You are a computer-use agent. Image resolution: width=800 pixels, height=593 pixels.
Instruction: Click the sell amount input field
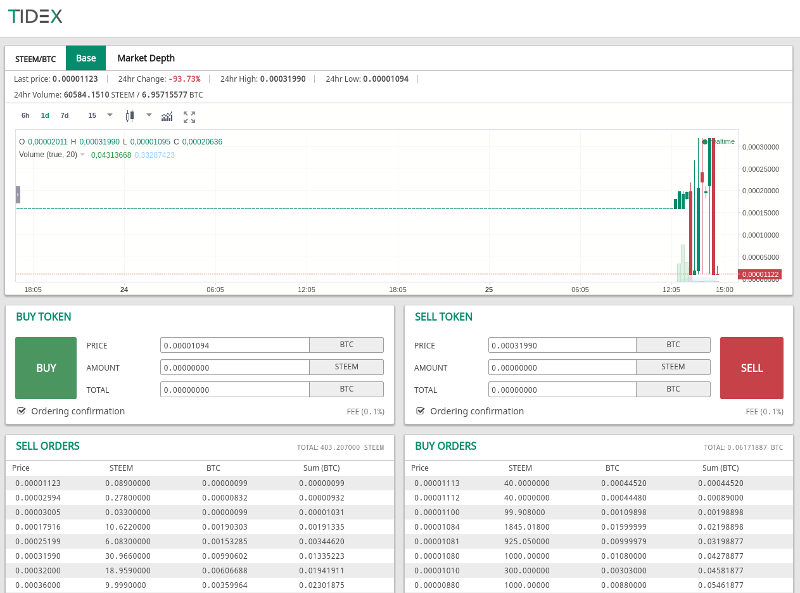click(562, 367)
